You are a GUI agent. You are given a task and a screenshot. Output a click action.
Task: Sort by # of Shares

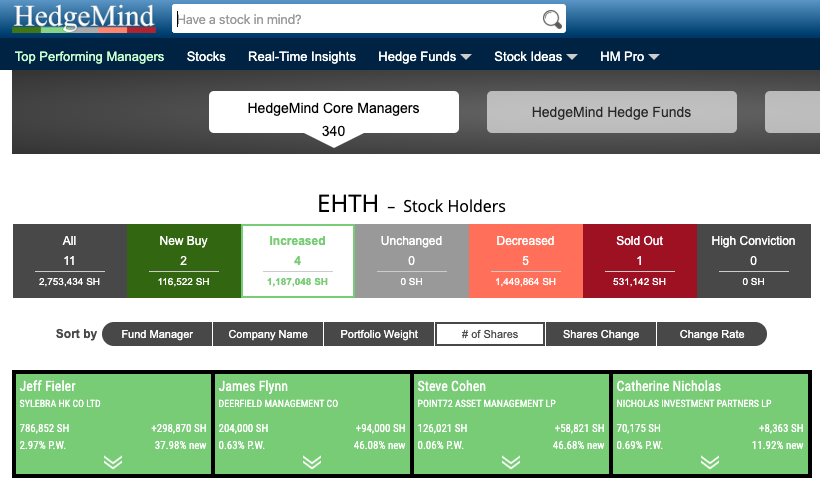[x=490, y=334]
